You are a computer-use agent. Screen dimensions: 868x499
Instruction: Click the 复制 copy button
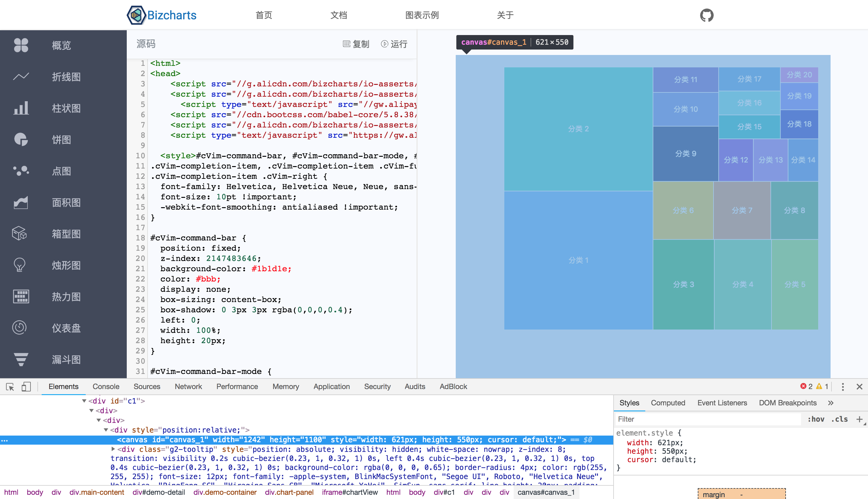tap(356, 44)
